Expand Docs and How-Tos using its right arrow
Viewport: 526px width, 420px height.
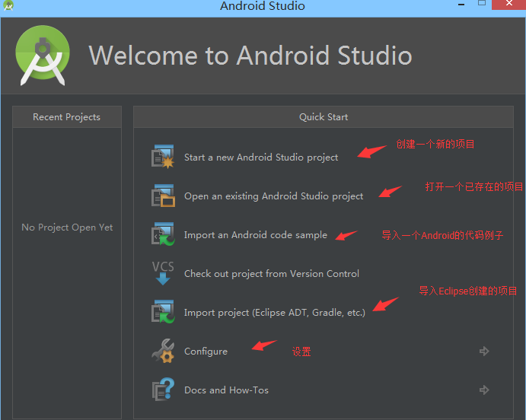pyautogui.click(x=484, y=390)
